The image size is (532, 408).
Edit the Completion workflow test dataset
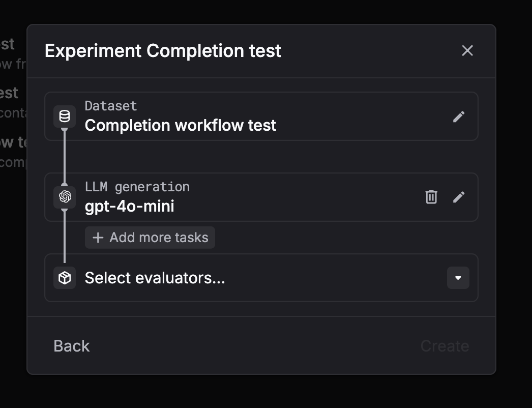458,116
